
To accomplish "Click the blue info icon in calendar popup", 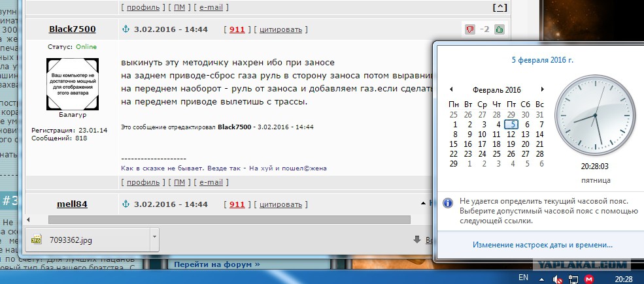I will pyautogui.click(x=449, y=203).
